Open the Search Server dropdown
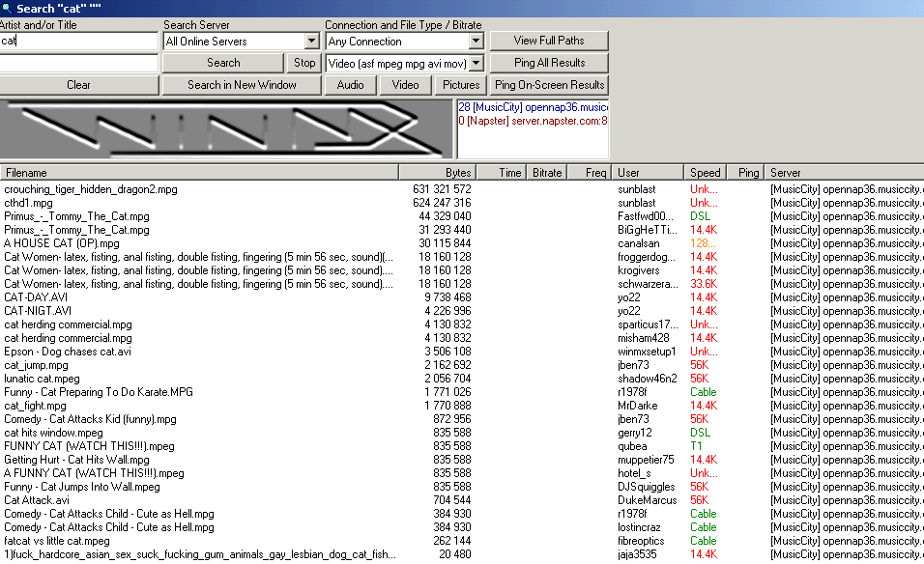The width and height of the screenshot is (924, 564). coord(312,42)
